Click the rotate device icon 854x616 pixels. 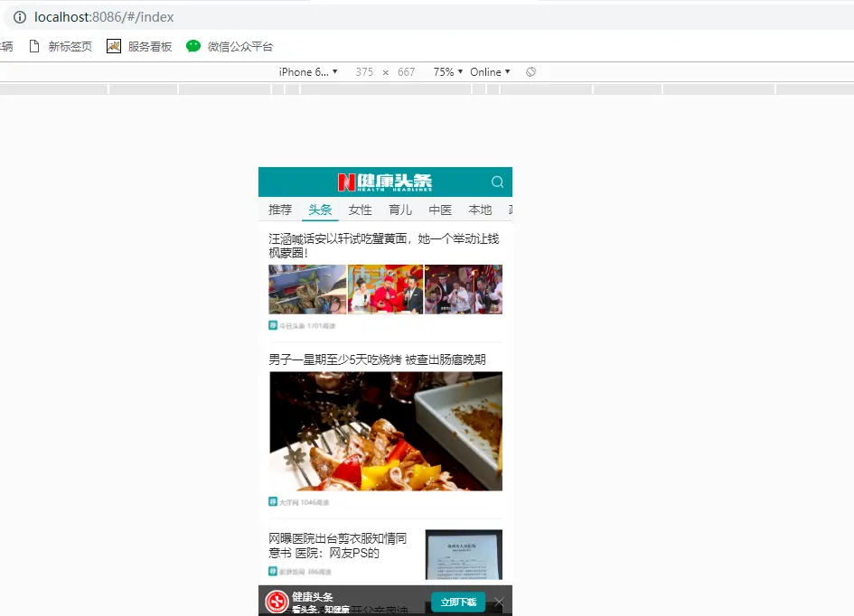(x=531, y=72)
